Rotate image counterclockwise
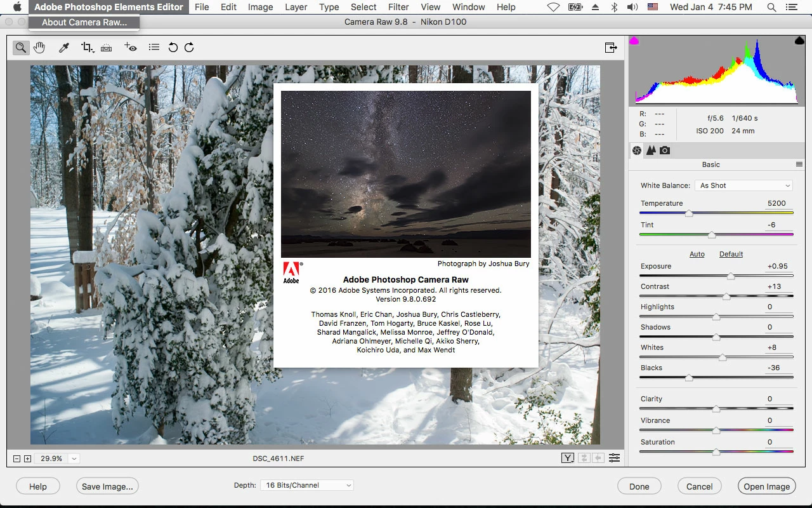This screenshot has height=508, width=812. point(173,48)
